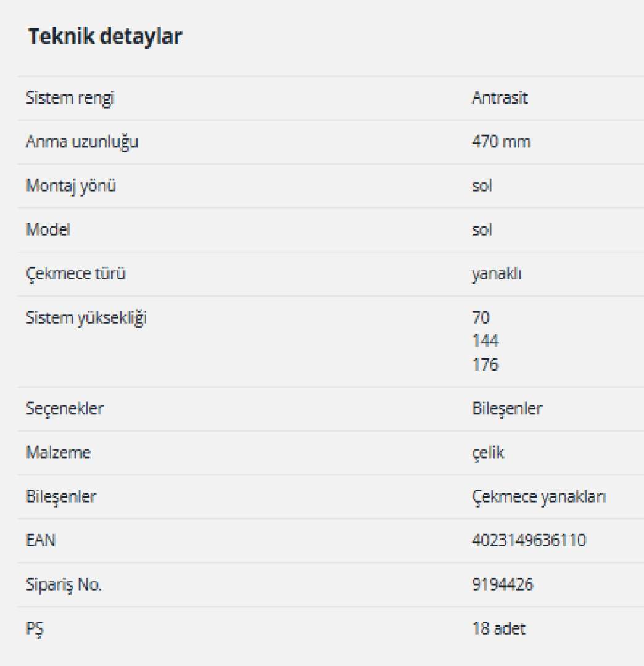Click the "18 adet" quantity value
This screenshot has width=644, height=666.
[x=498, y=628]
